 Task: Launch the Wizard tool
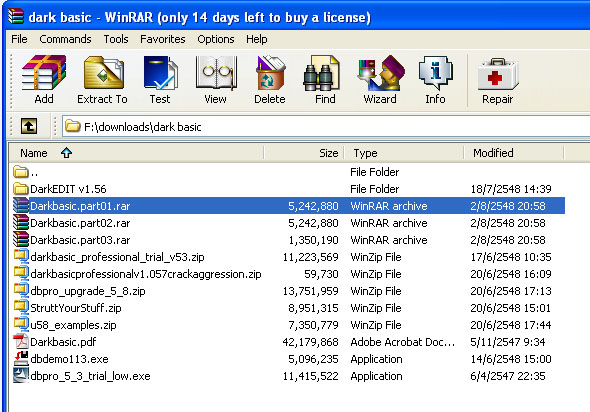[x=380, y=79]
